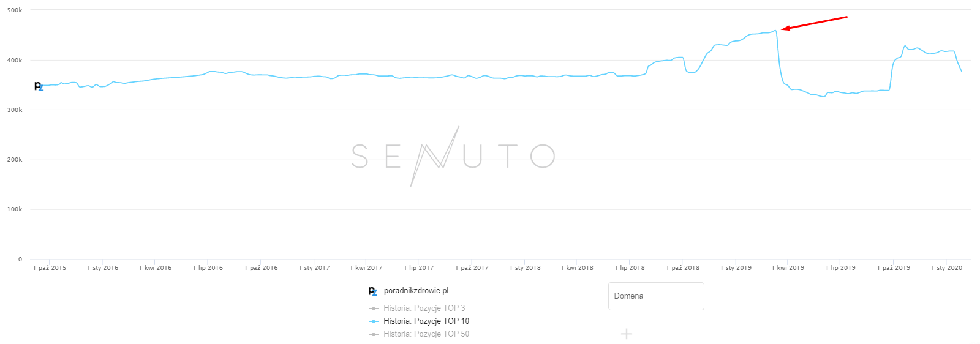Select the "1 kwi 2019" axis date label
The width and height of the screenshot is (980, 344).
click(x=788, y=268)
